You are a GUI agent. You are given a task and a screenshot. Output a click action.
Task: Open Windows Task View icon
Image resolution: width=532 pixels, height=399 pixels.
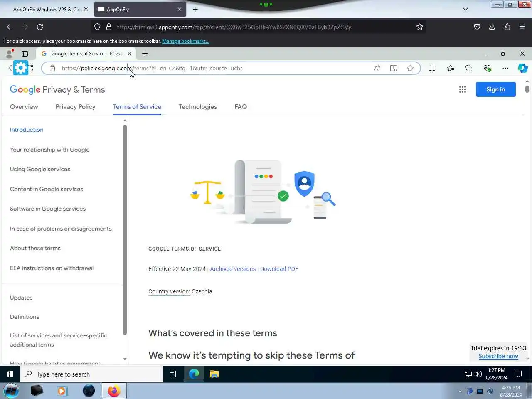coord(173,374)
